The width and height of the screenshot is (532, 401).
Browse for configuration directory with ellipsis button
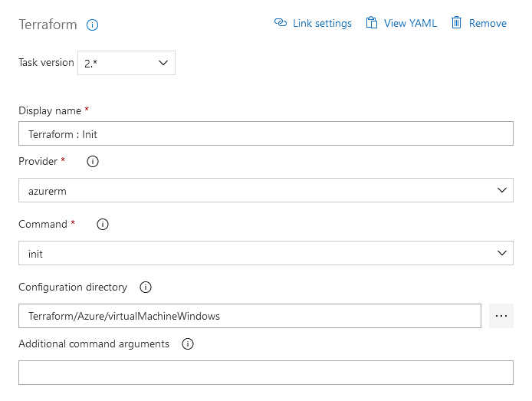point(501,316)
